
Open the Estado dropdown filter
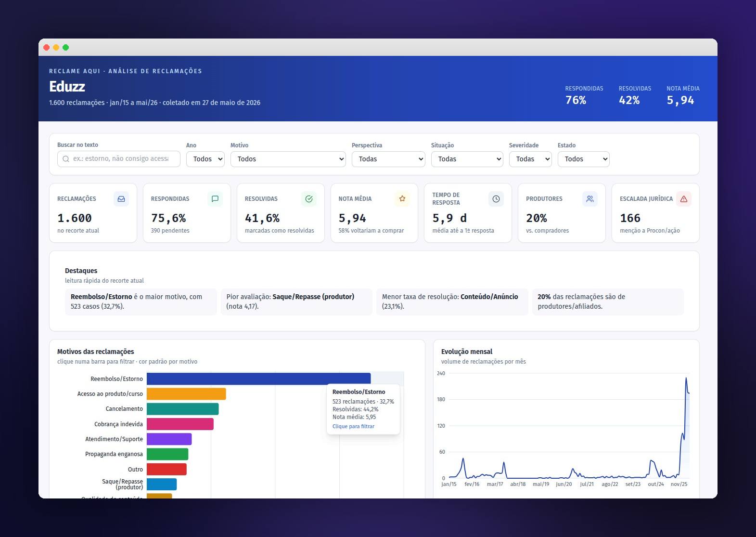[584, 159]
